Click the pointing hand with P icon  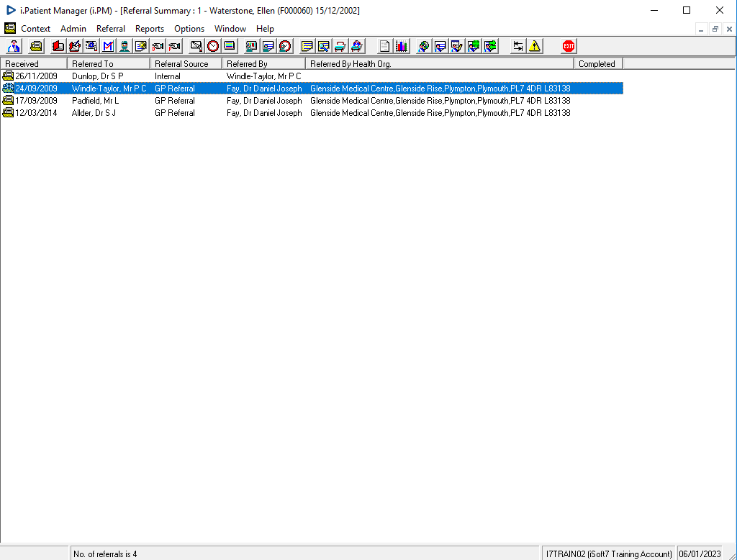(x=174, y=46)
